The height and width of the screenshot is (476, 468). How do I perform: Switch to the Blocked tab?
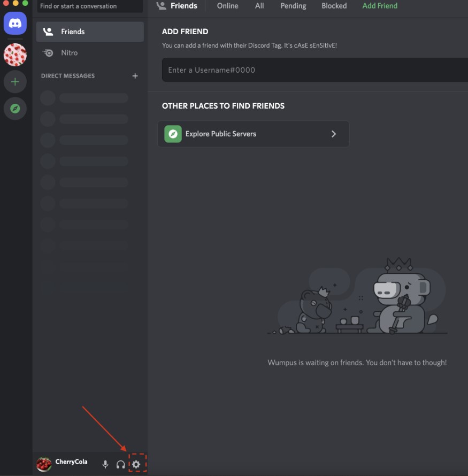[x=334, y=6]
